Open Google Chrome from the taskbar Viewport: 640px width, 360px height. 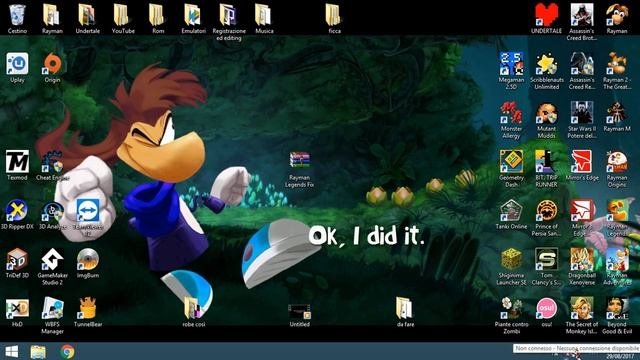tap(67, 351)
